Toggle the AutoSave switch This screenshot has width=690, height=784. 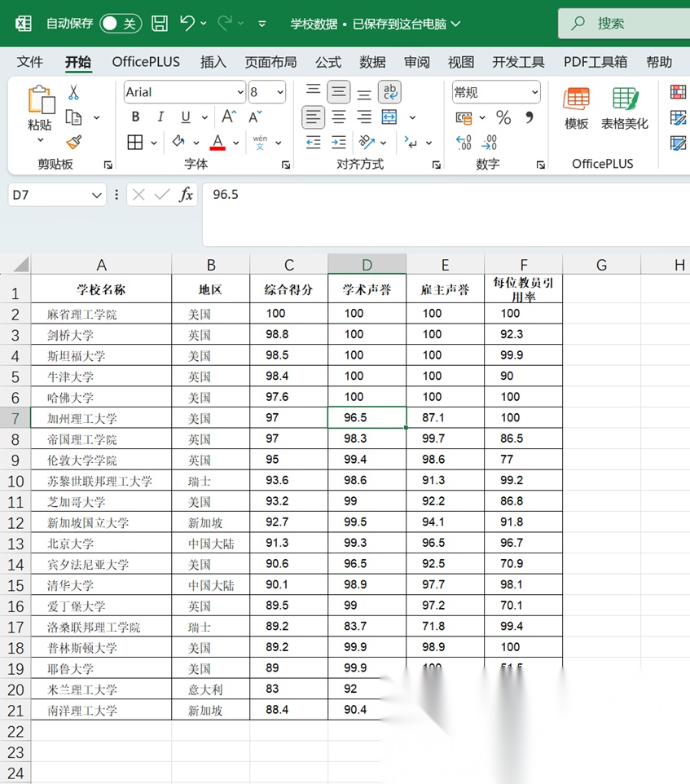pos(121,24)
